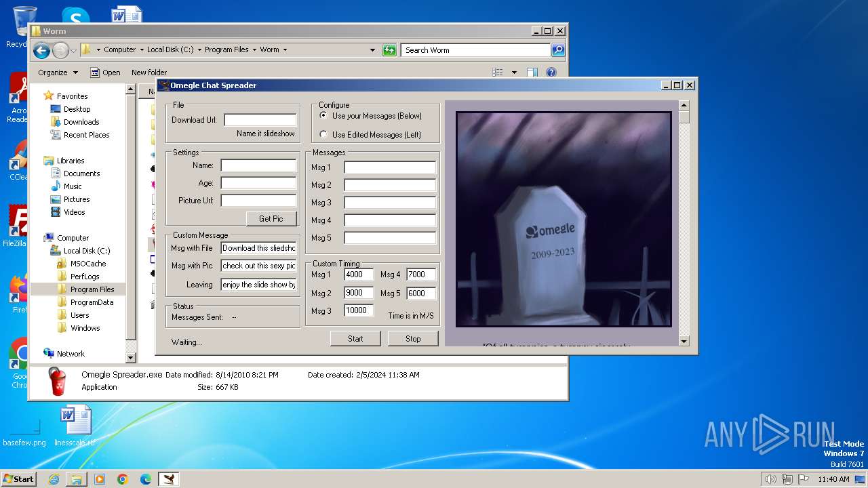Click Omegle Spreader taskbar icon
The width and height of the screenshot is (868, 488).
[169, 479]
